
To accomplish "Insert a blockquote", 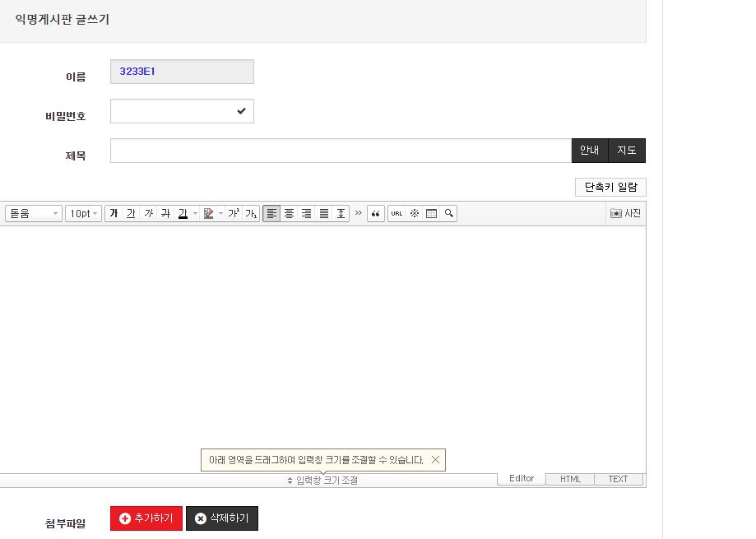I will tap(376, 214).
